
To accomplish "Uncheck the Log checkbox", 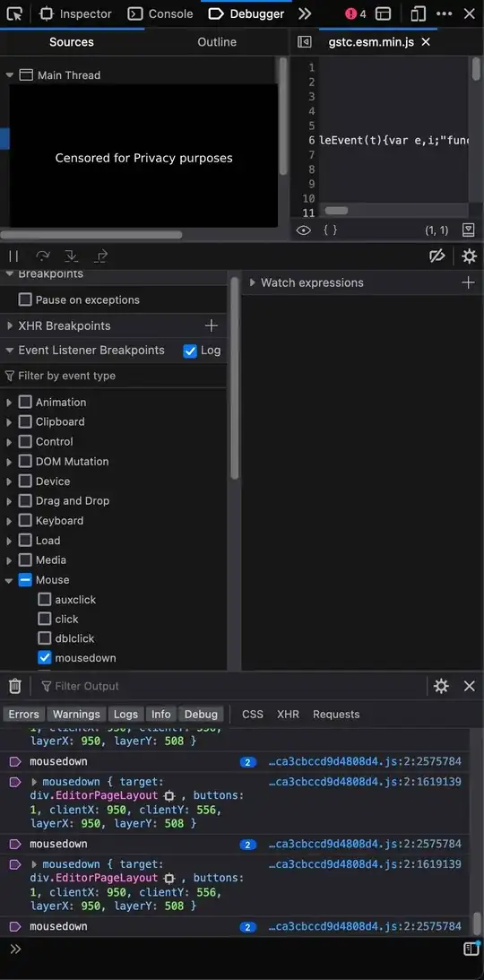I will pyautogui.click(x=190, y=351).
